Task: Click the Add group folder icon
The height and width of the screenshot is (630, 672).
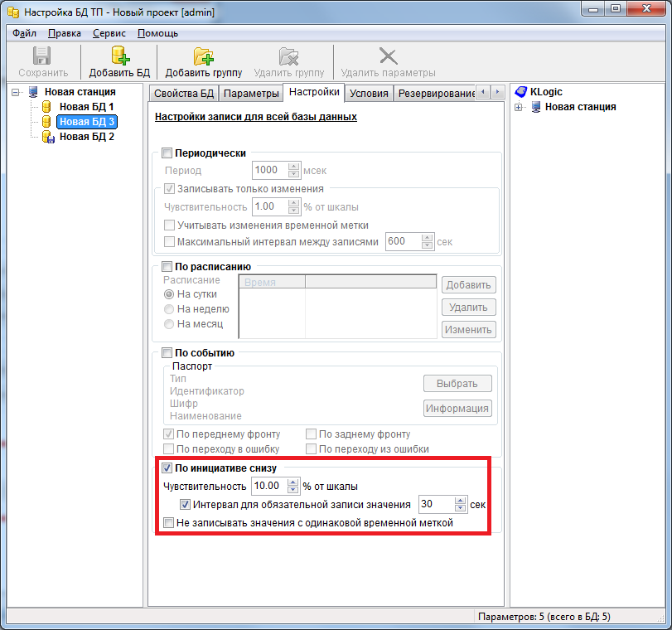Action: [203, 56]
